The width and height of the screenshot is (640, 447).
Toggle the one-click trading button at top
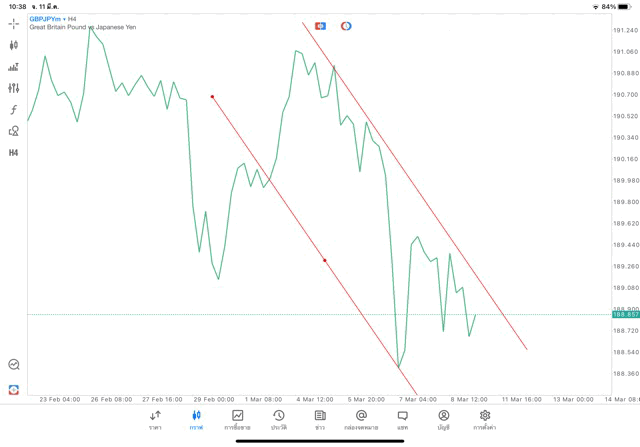pos(320,25)
